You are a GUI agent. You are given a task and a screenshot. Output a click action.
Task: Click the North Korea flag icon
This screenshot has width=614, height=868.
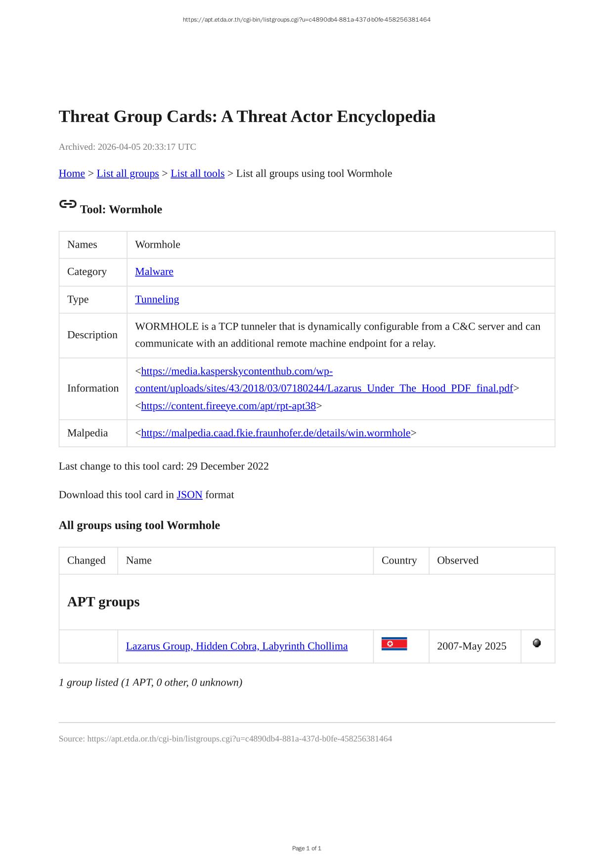click(x=394, y=644)
